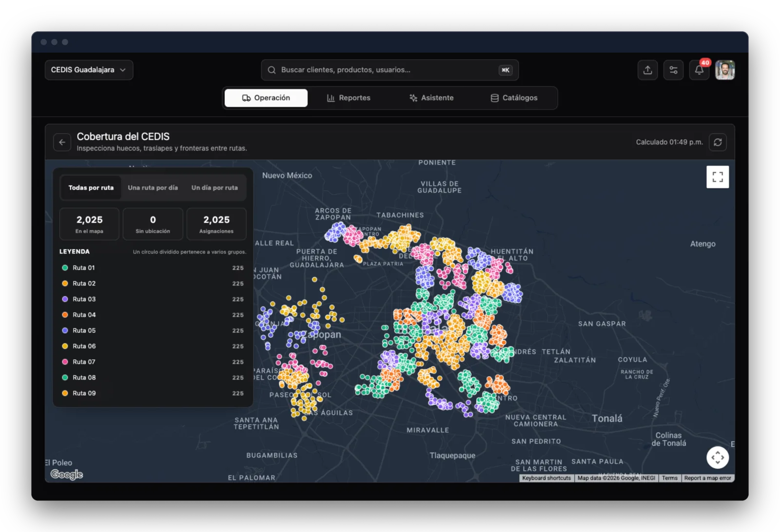
Task: Select Ruta 08 in the legend
Action: click(153, 378)
